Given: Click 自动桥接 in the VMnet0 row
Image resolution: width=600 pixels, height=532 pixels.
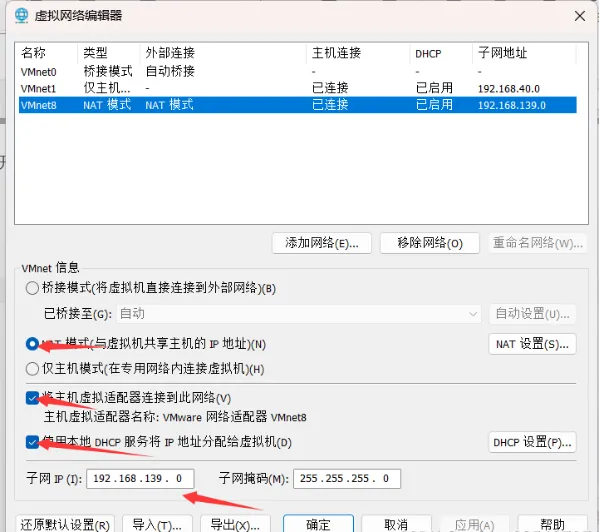Looking at the screenshot, I should coord(170,71).
